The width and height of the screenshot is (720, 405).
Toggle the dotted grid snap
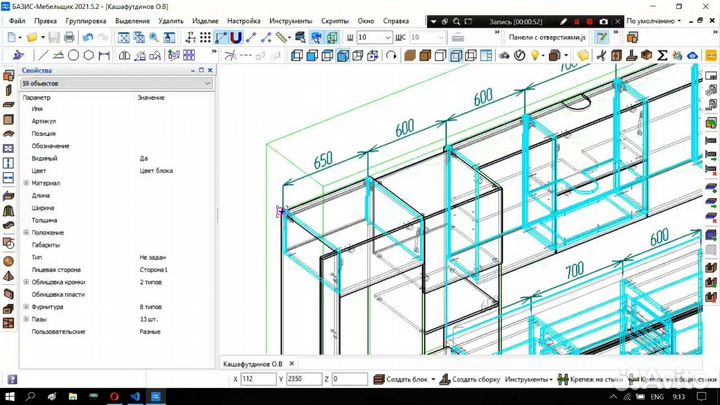[205, 37]
